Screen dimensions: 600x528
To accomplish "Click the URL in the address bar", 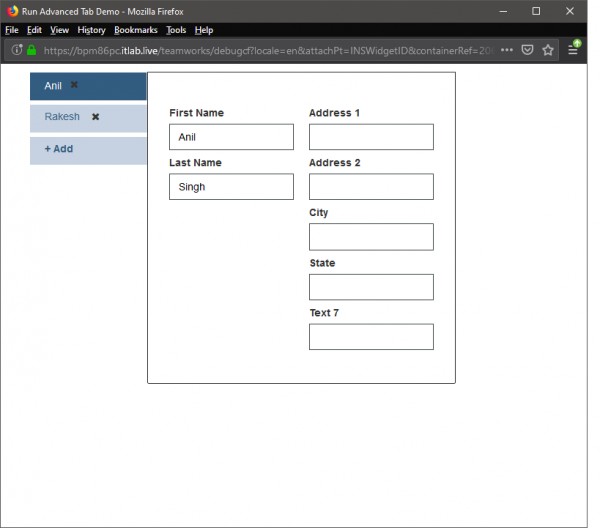I will (x=267, y=51).
